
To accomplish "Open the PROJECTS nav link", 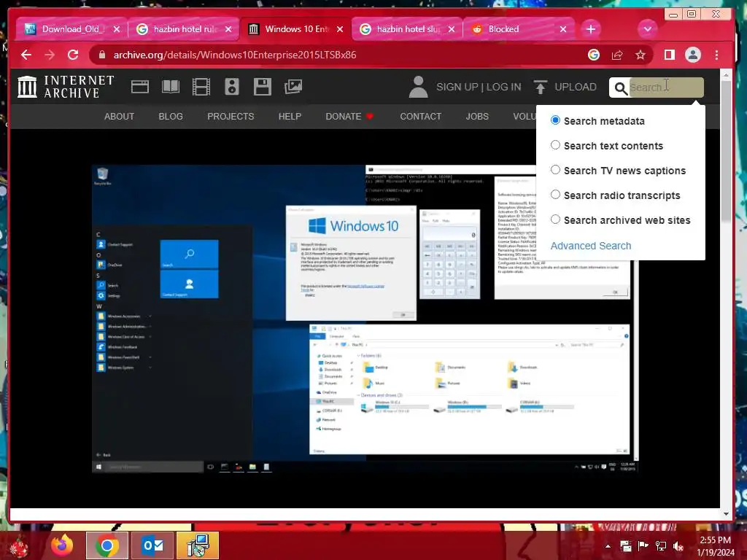I will 231,116.
